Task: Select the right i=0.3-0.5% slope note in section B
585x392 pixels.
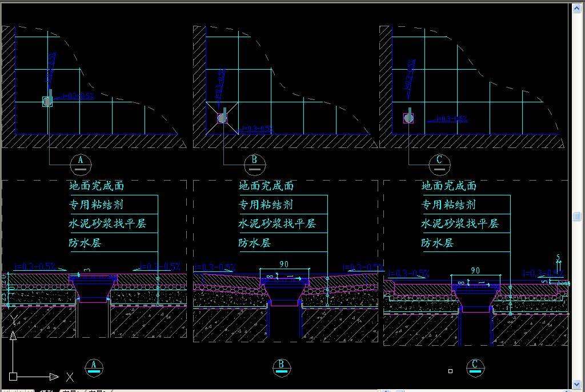Action: tap(363, 267)
